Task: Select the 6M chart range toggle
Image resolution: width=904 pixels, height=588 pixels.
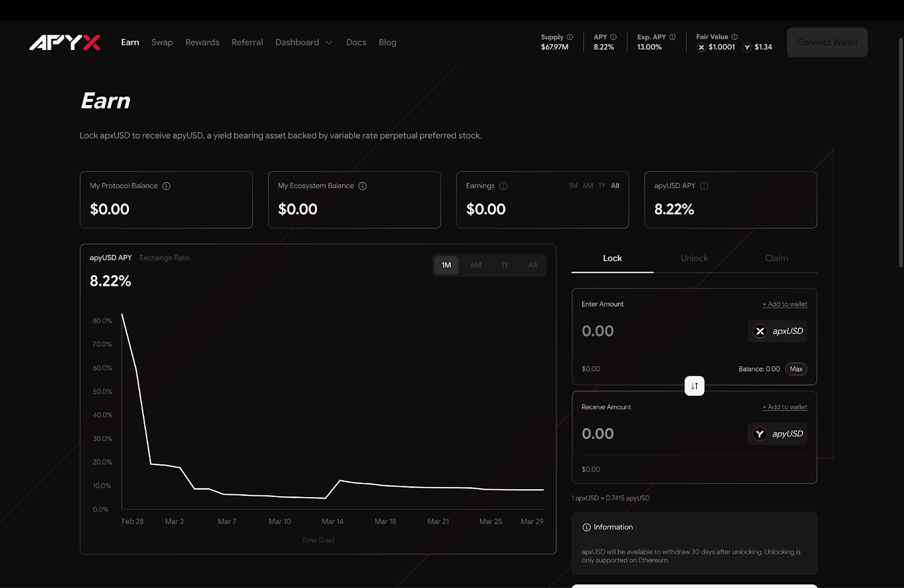Action: [x=476, y=265]
